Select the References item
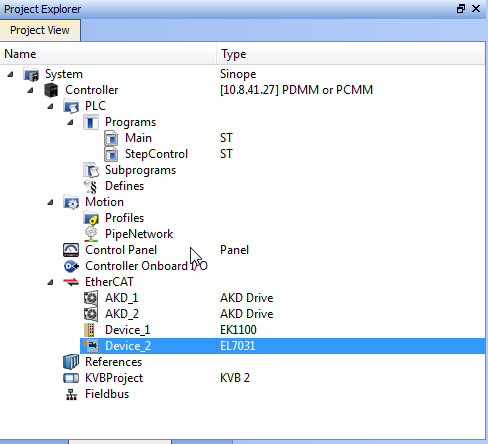Screen dimensions: 488x444 (113, 362)
